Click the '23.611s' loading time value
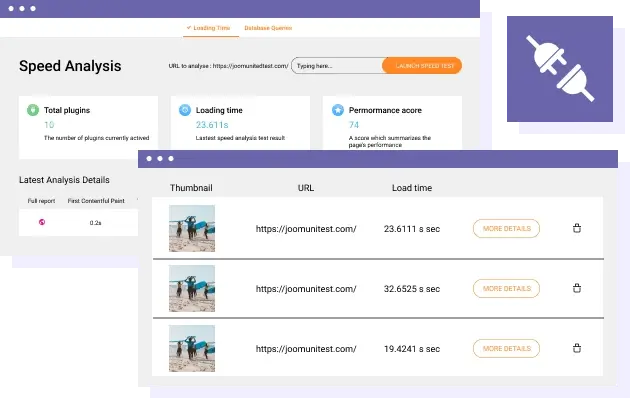 (x=212, y=125)
